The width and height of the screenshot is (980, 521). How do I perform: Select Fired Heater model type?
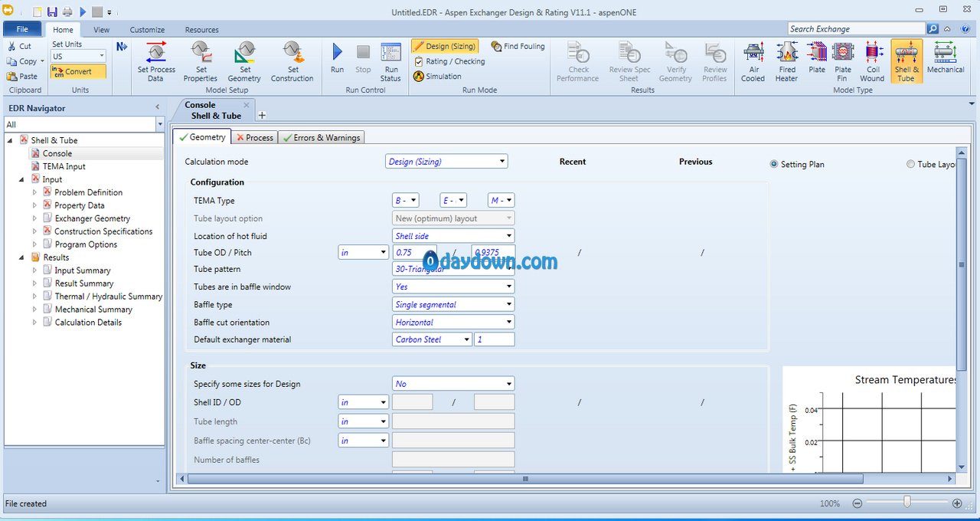[787, 61]
